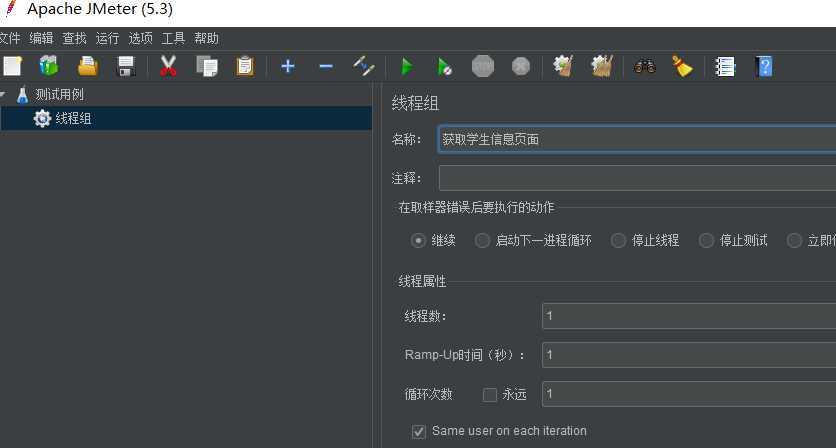Click the Reset Search broom icon

click(682, 67)
